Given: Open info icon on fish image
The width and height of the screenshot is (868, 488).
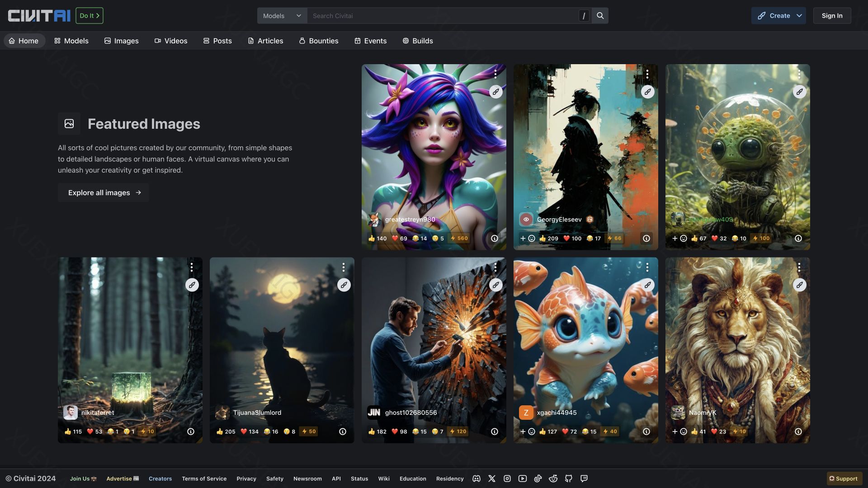Looking at the screenshot, I should coord(646,432).
